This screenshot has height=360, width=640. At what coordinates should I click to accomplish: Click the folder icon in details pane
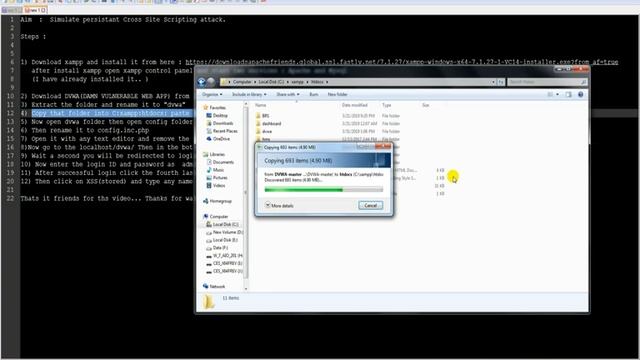(x=209, y=302)
